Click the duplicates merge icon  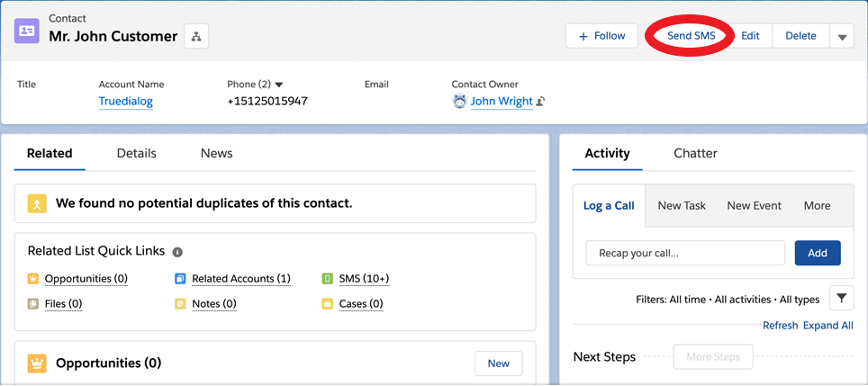coord(37,203)
